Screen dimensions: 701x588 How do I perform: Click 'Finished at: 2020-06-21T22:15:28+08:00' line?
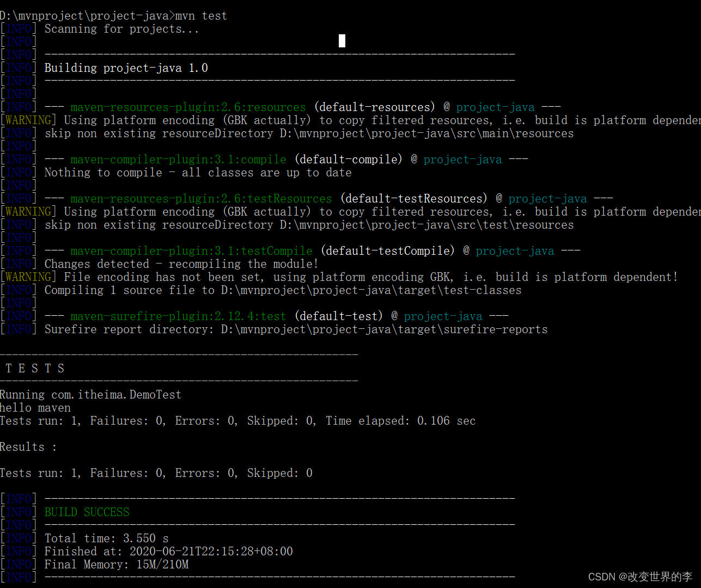point(169,552)
